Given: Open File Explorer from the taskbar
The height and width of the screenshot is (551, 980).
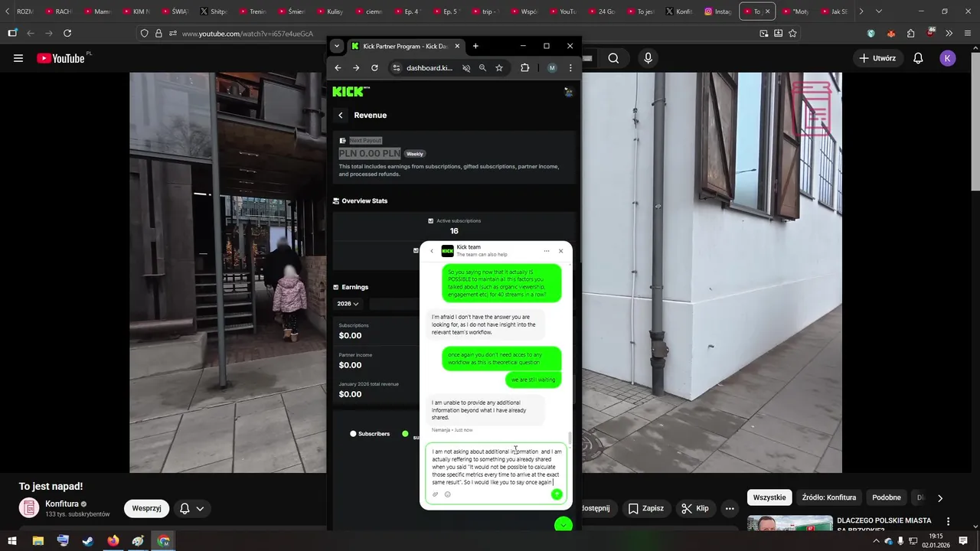Looking at the screenshot, I should tap(38, 541).
